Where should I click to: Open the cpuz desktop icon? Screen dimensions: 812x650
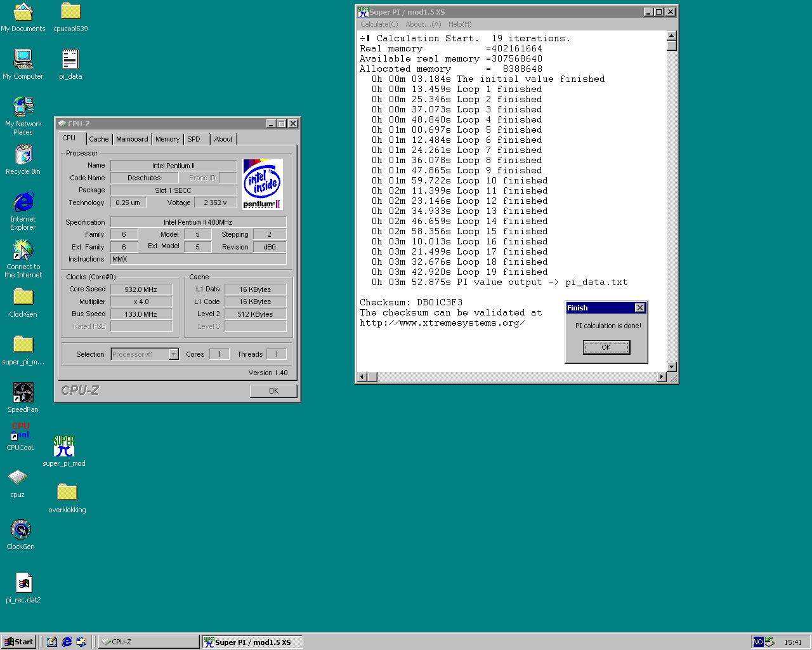(17, 483)
